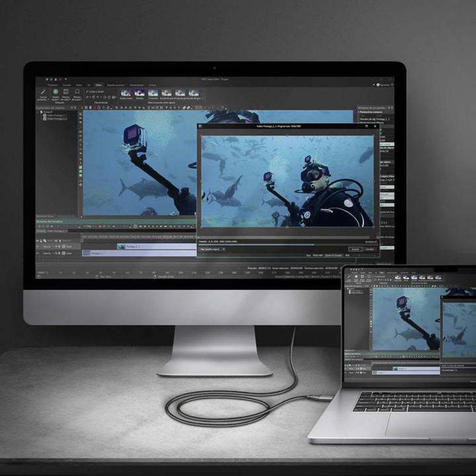Image resolution: width=476 pixels, height=476 pixels.
Task: Click the Añadir objeto icon in ribbon
Action: pos(56,93)
